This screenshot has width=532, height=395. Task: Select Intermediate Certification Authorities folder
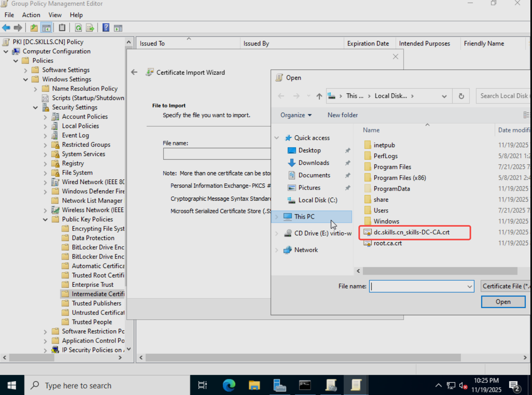click(93, 294)
